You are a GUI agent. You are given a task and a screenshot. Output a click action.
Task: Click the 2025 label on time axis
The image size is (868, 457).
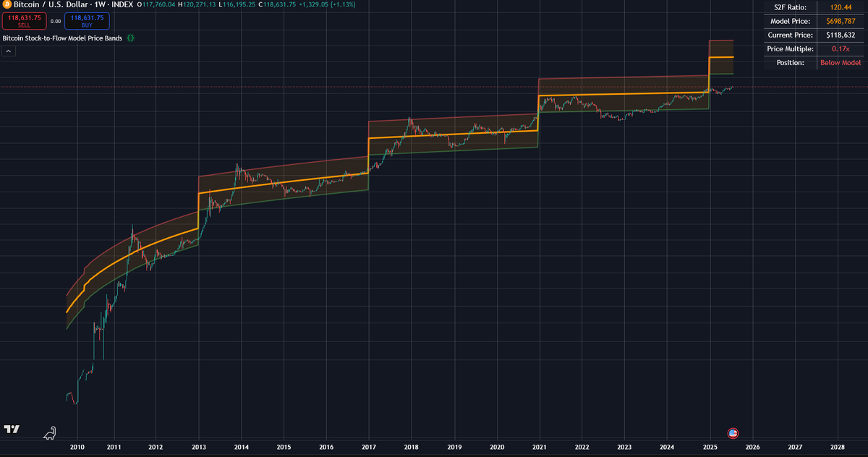[710, 448]
